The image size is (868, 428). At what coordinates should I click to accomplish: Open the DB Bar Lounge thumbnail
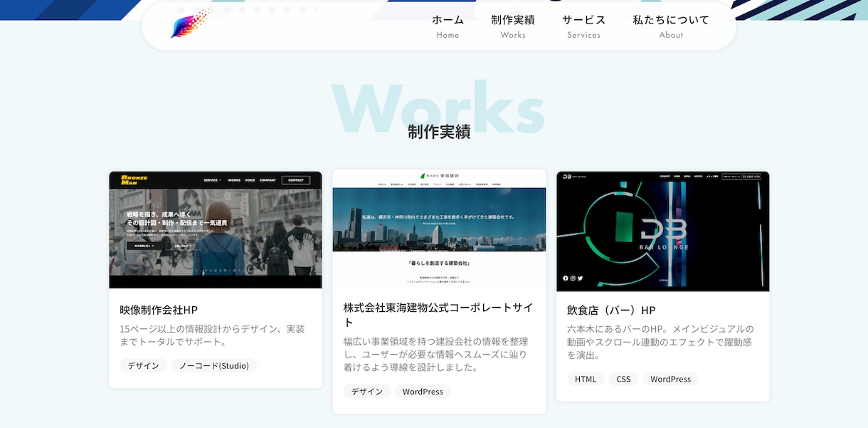(x=663, y=231)
